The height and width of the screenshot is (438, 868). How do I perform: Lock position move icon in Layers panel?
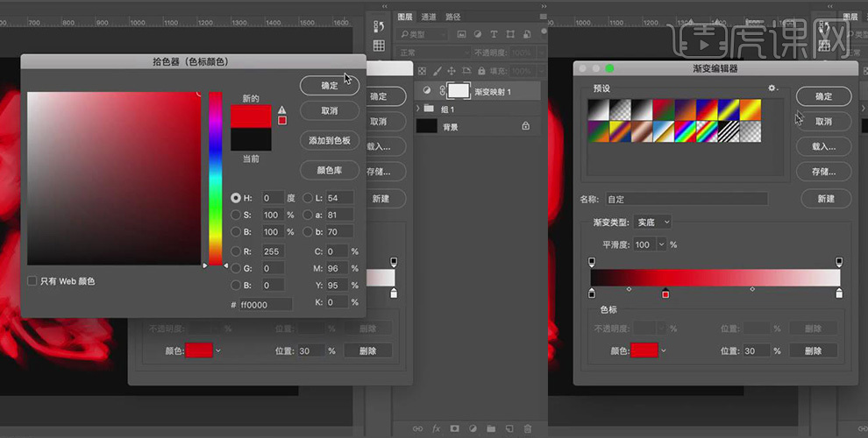point(452,71)
